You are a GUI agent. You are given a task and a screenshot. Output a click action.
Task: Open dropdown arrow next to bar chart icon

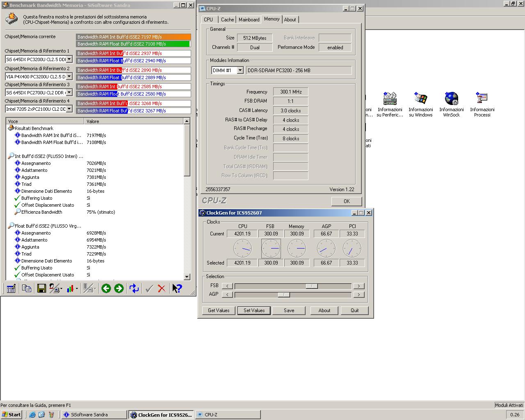[77, 289]
